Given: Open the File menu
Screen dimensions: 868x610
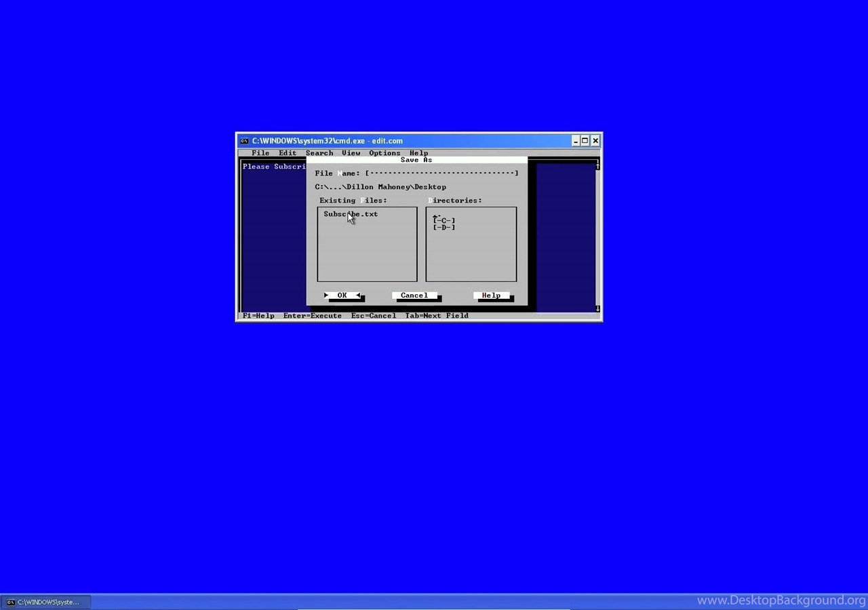Looking at the screenshot, I should point(260,153).
